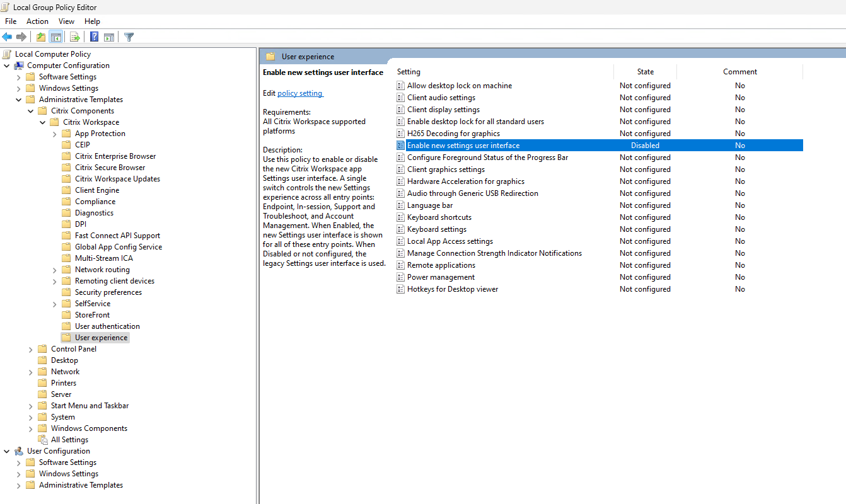Click policy icon beside Allow desktop lock on machine
846x504 pixels.
tap(400, 86)
